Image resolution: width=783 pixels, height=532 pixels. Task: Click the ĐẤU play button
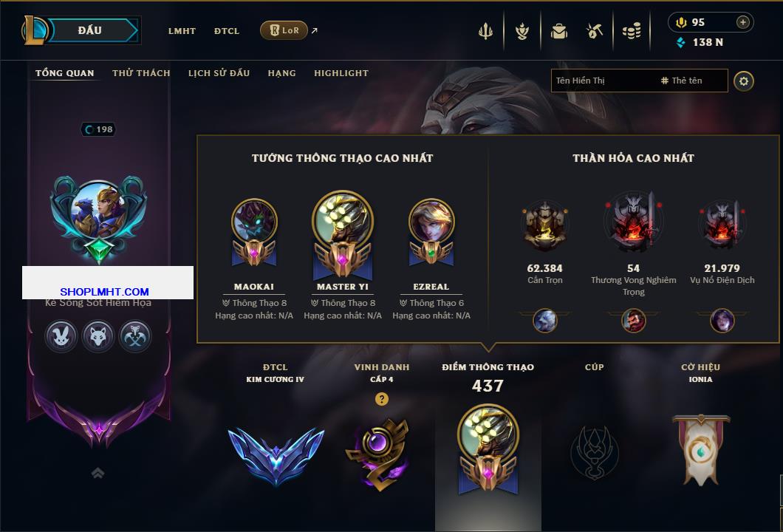(x=90, y=30)
